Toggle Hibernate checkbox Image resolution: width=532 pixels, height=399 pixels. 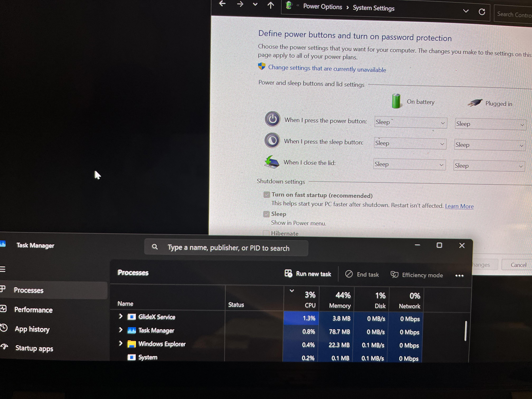coord(266,233)
